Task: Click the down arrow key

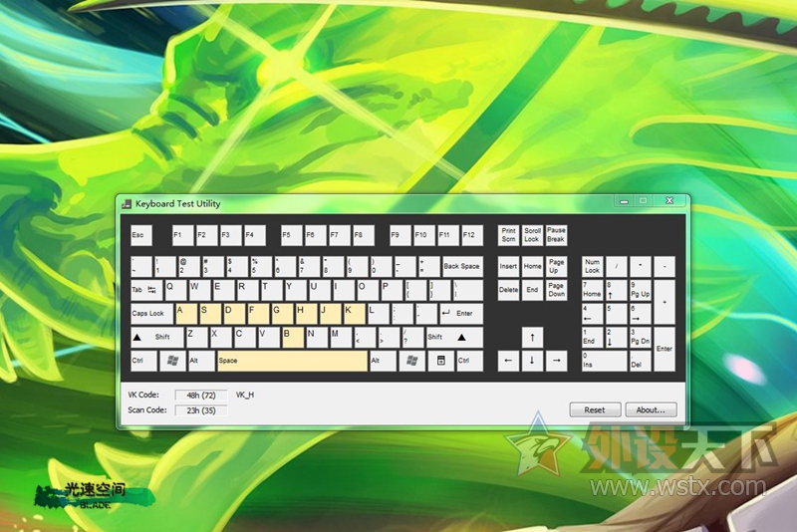Action: pos(532,361)
